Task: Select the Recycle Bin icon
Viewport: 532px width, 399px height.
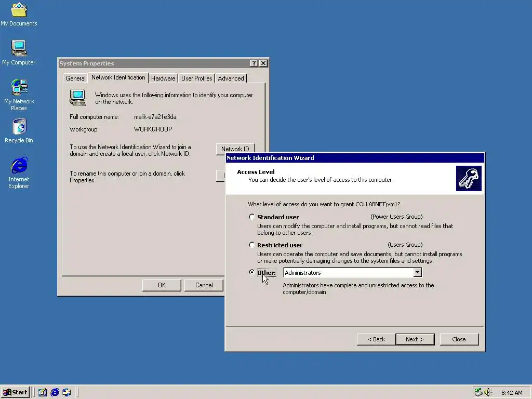Action: [x=19, y=130]
